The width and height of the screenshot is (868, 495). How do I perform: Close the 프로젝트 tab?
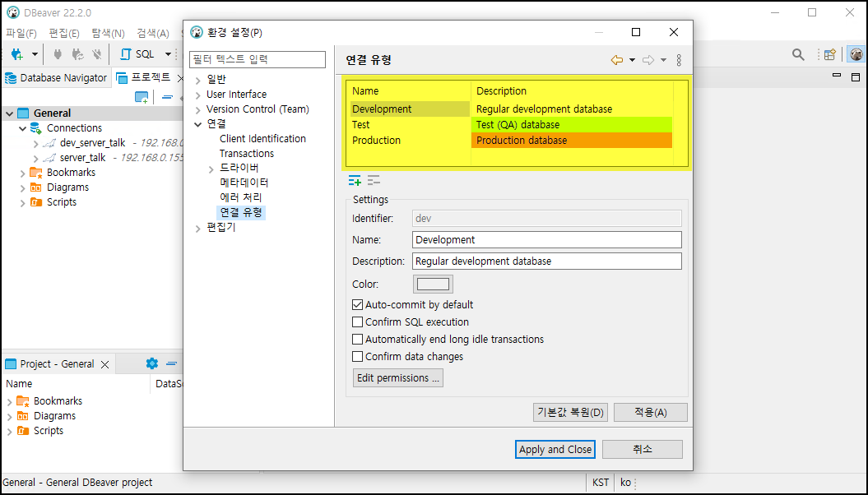(x=179, y=78)
